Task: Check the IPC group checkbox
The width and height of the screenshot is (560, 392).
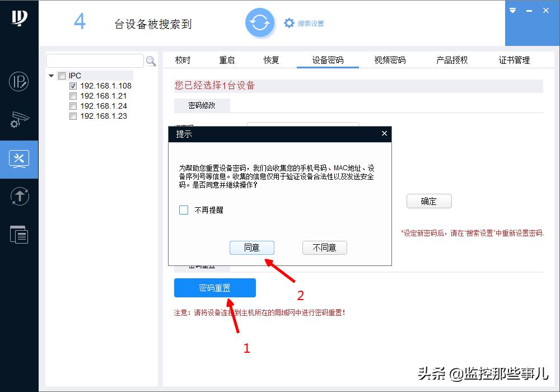Action: click(62, 75)
